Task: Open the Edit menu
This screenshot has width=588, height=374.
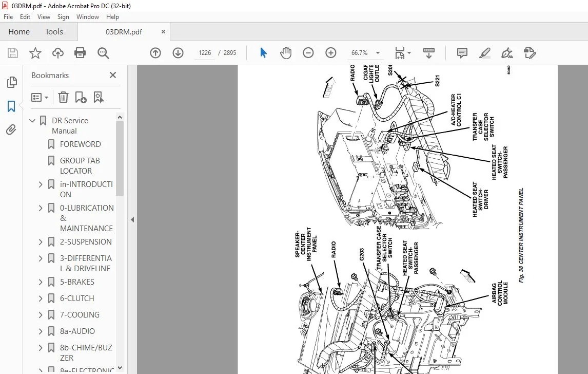Action: pos(25,17)
